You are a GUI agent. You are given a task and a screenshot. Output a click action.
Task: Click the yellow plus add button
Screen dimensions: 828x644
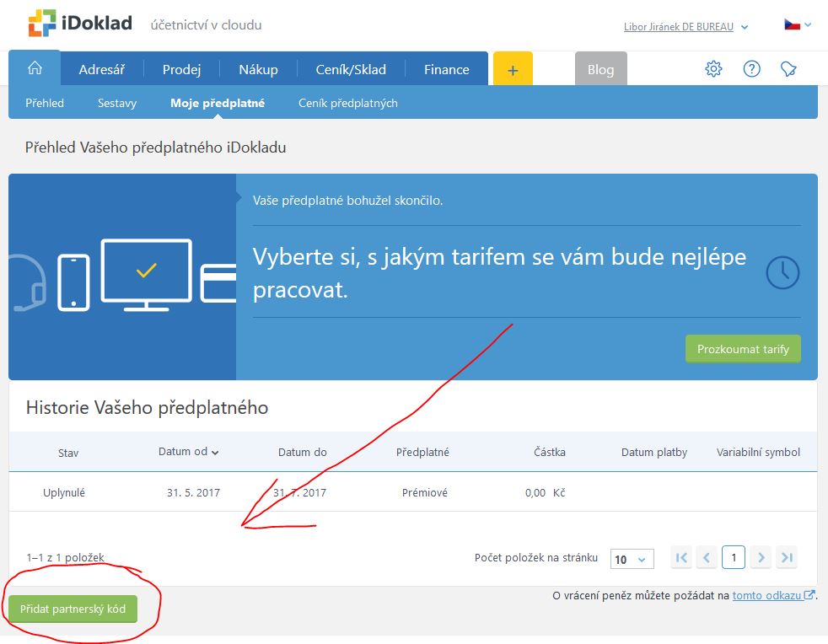(x=513, y=70)
